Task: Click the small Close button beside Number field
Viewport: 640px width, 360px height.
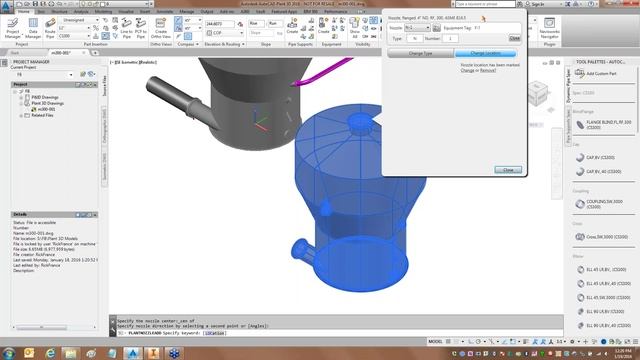Action: click(x=514, y=38)
